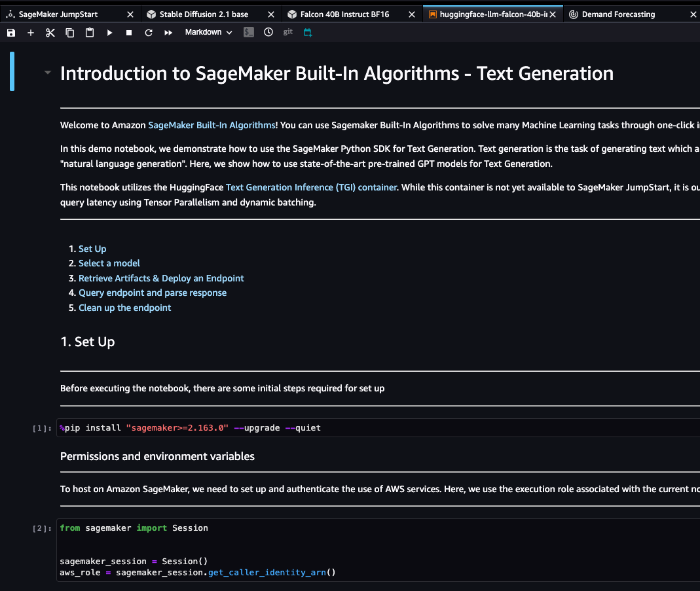
Task: Go to Query endpoint and parse response
Action: pos(153,293)
